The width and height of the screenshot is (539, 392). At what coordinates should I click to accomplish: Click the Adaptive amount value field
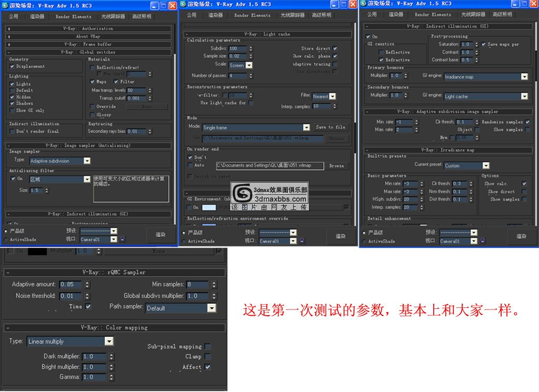(71, 285)
